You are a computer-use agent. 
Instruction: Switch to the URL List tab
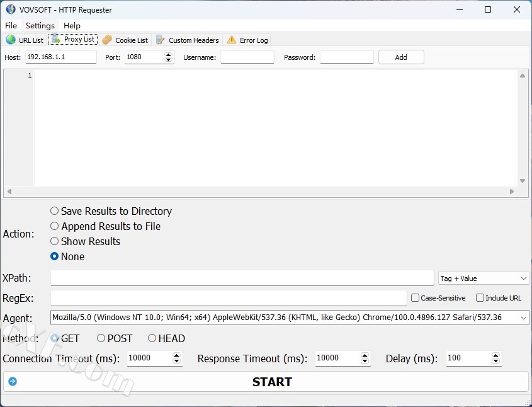point(25,40)
